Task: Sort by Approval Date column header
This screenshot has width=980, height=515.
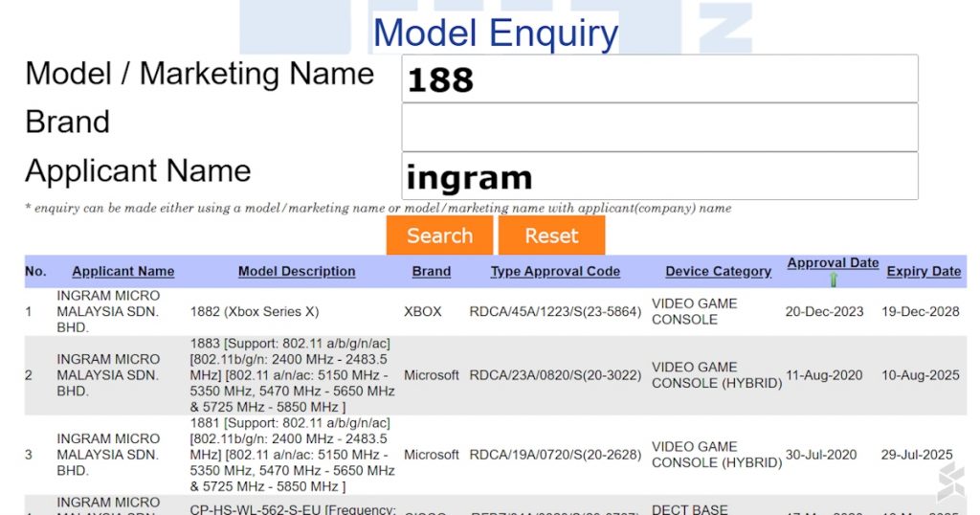Action: (833, 263)
